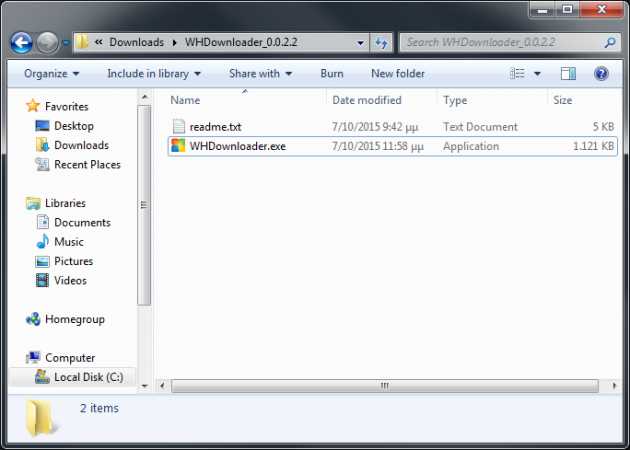Click the WHDownloader.exe application icon
Screen dimensions: 630x450
(x=179, y=146)
